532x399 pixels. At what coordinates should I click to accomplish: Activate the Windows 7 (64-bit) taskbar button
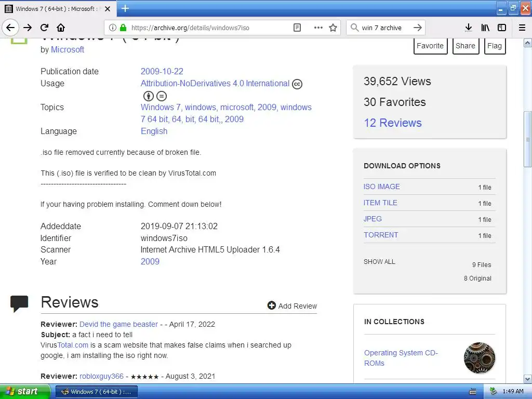96,392
